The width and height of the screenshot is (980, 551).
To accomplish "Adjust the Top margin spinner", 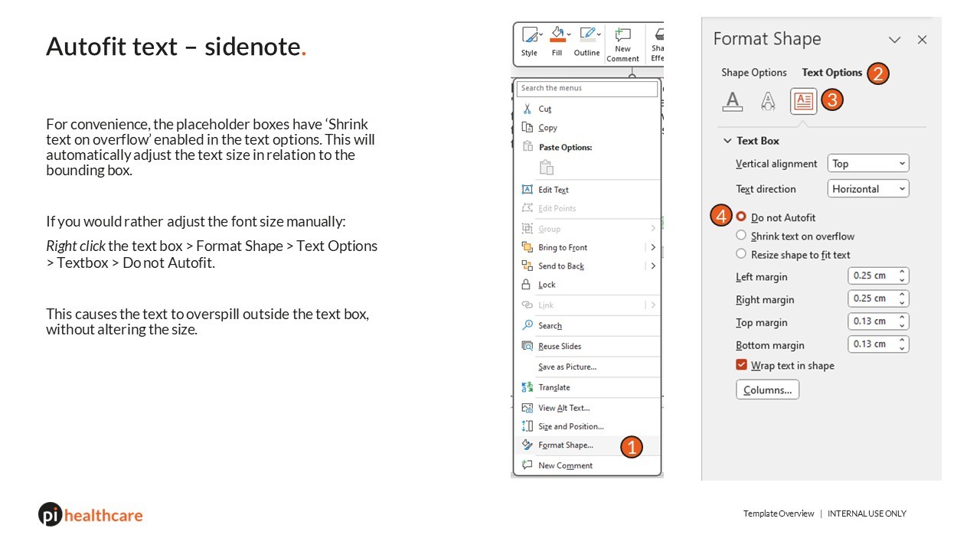I will [903, 321].
